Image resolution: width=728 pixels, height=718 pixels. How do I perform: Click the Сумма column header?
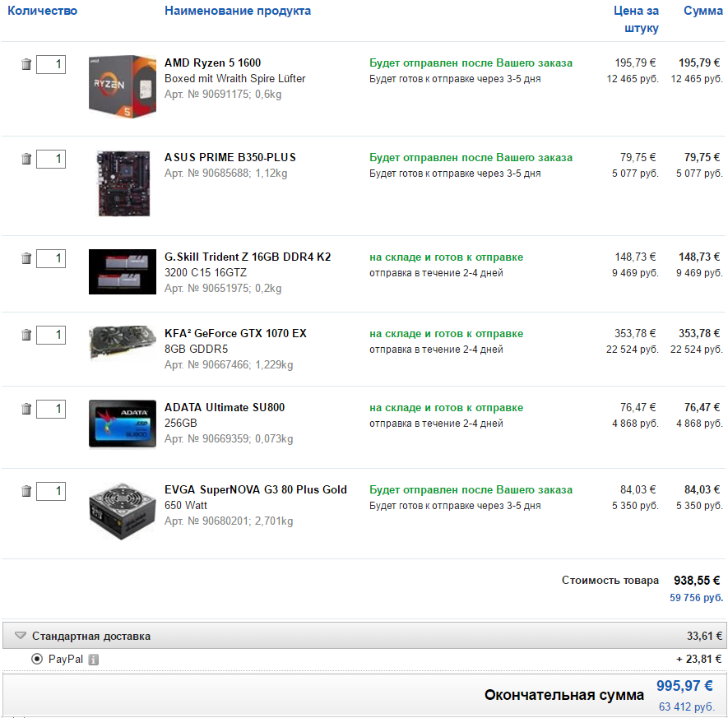pyautogui.click(x=703, y=11)
